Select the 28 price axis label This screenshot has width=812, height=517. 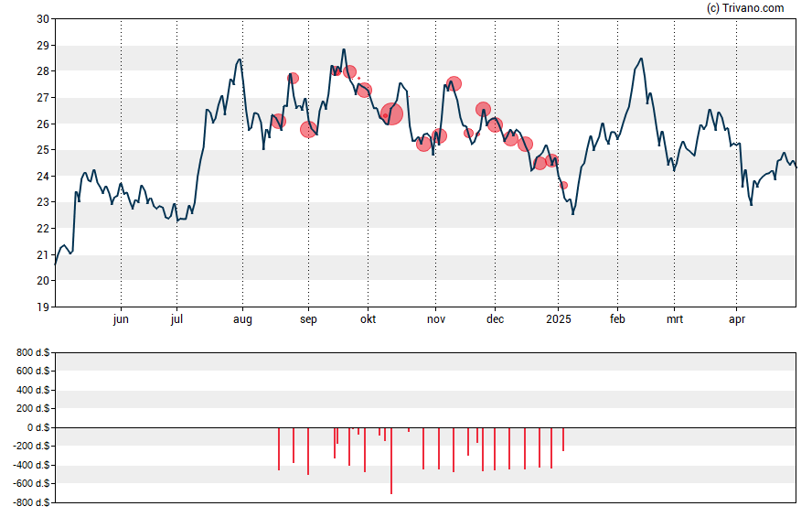(43, 71)
